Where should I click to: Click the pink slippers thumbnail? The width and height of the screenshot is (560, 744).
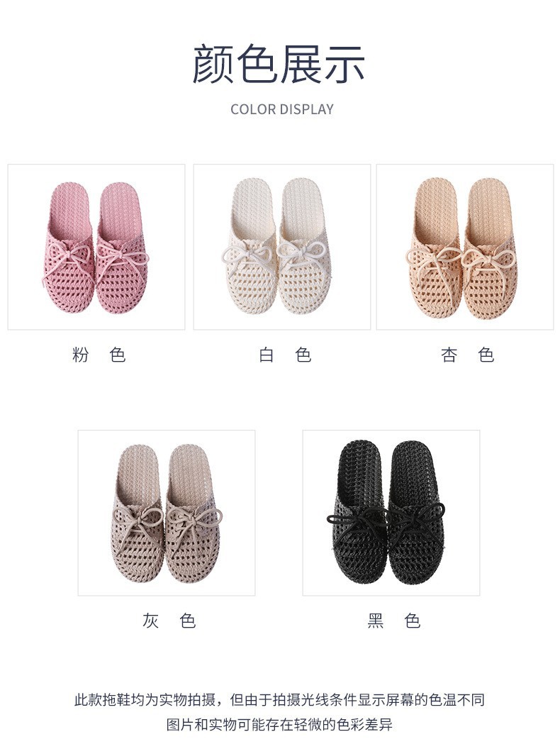tap(96, 247)
